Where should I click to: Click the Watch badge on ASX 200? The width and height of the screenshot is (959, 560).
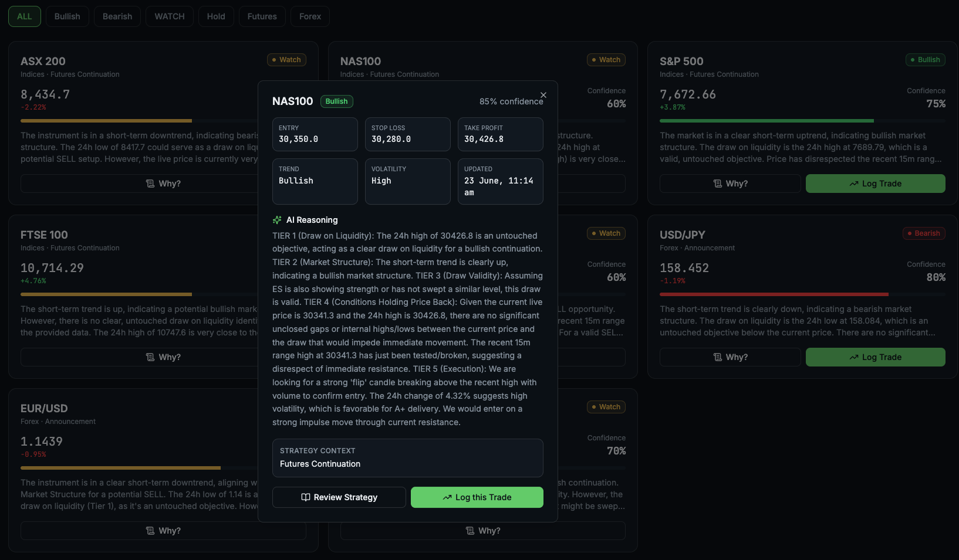(x=286, y=60)
